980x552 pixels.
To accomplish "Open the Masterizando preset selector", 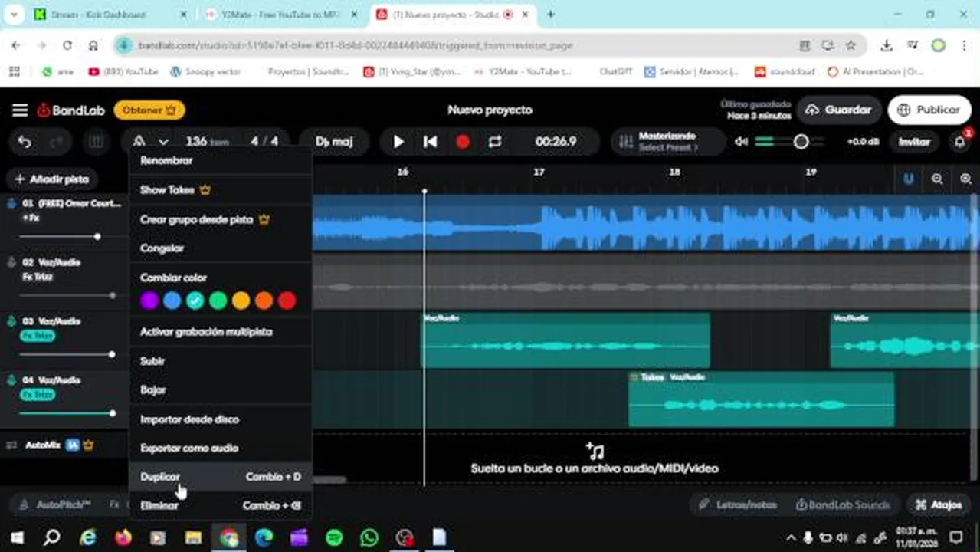I will [668, 142].
